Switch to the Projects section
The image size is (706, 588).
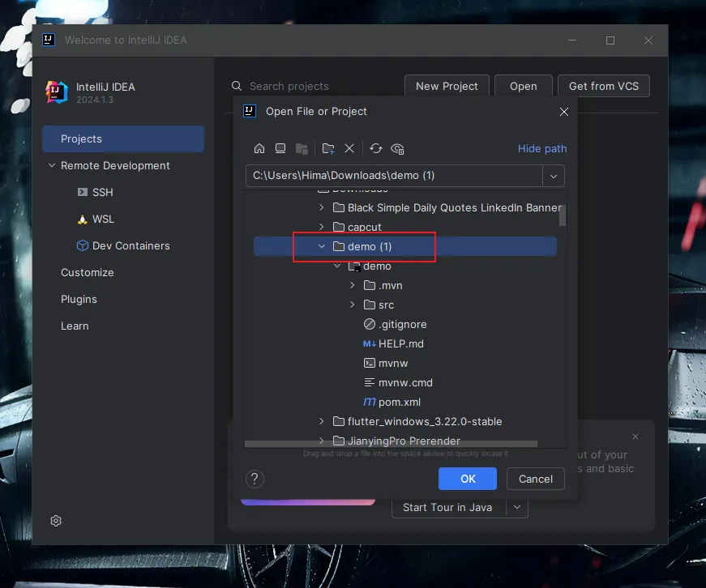point(81,138)
